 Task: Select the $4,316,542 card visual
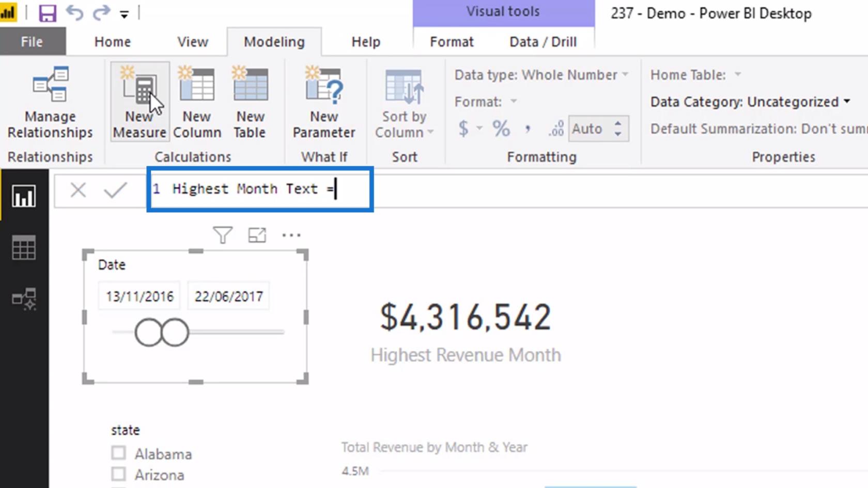(x=466, y=317)
